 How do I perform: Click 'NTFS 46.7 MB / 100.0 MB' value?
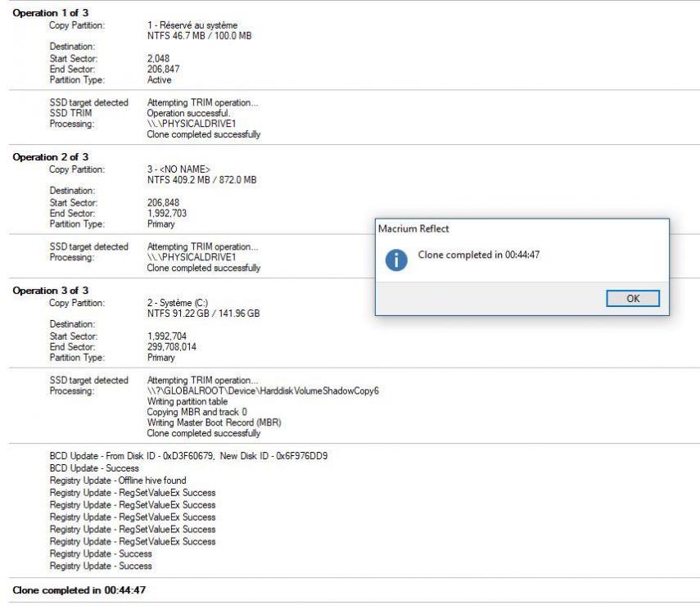coord(199,36)
